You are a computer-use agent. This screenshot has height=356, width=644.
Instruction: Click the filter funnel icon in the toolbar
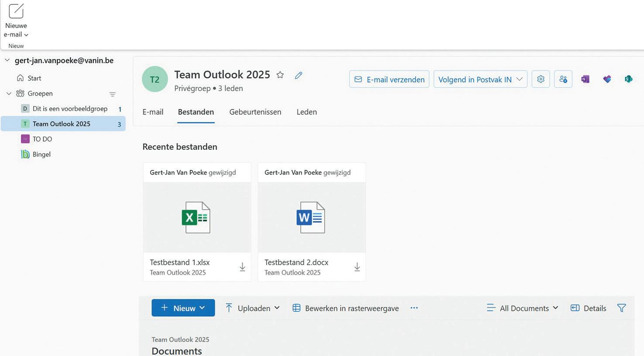tap(622, 308)
